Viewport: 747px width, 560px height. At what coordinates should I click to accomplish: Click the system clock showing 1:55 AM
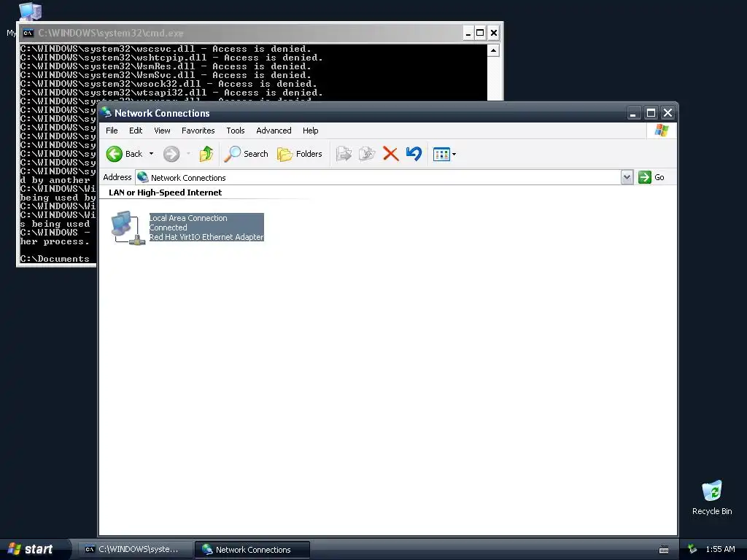[x=720, y=549]
